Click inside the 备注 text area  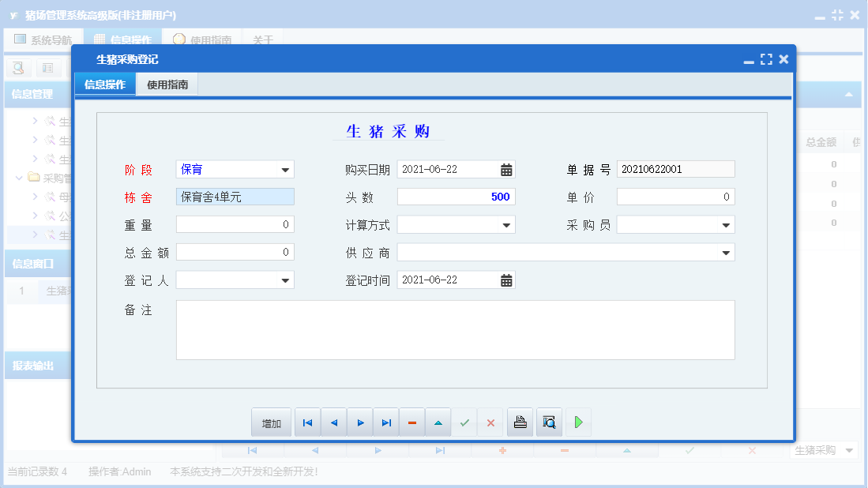455,330
